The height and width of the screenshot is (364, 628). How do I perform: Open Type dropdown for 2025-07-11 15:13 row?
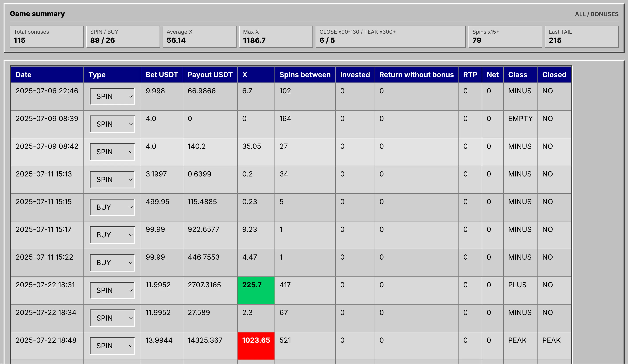(x=112, y=180)
